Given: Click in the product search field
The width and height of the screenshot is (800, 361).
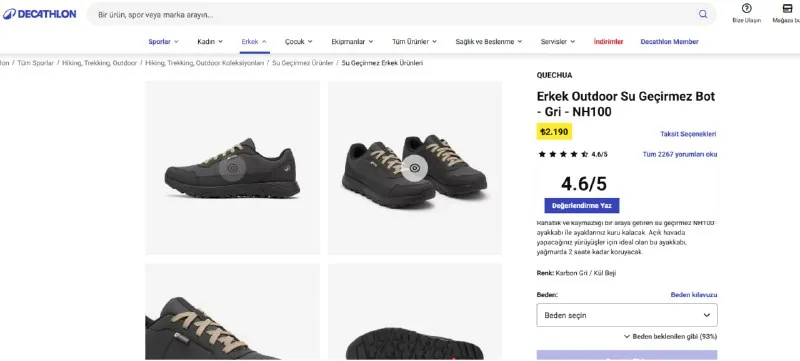Looking at the screenshot, I should tap(393, 14).
